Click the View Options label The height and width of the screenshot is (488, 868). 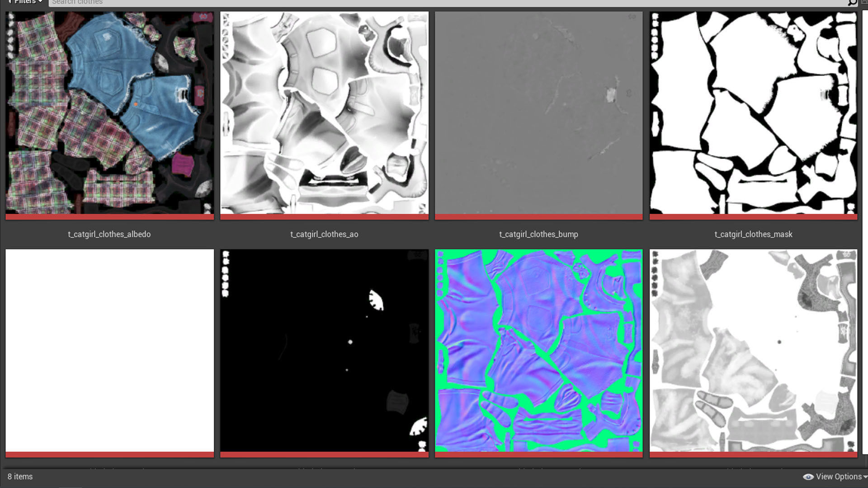tap(839, 477)
